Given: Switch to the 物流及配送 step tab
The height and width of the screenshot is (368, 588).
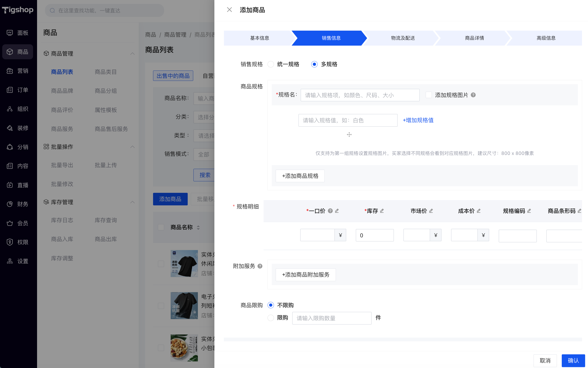Looking at the screenshot, I should click(403, 38).
